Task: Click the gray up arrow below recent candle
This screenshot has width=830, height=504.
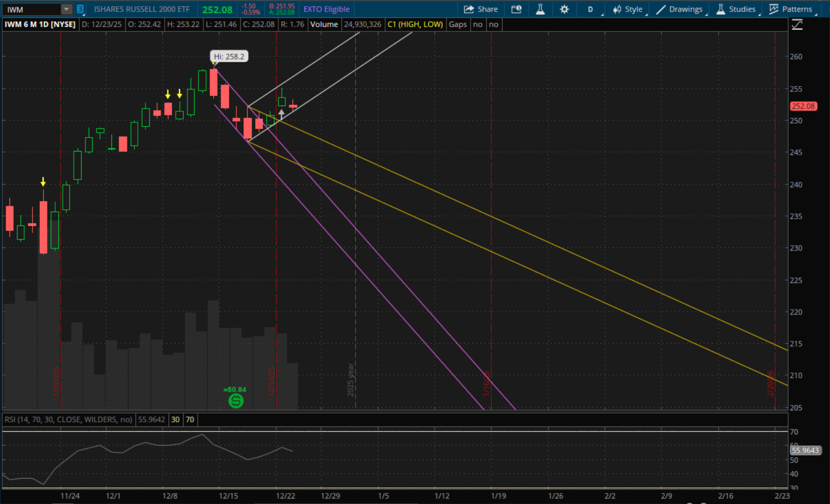Action: 282,114
